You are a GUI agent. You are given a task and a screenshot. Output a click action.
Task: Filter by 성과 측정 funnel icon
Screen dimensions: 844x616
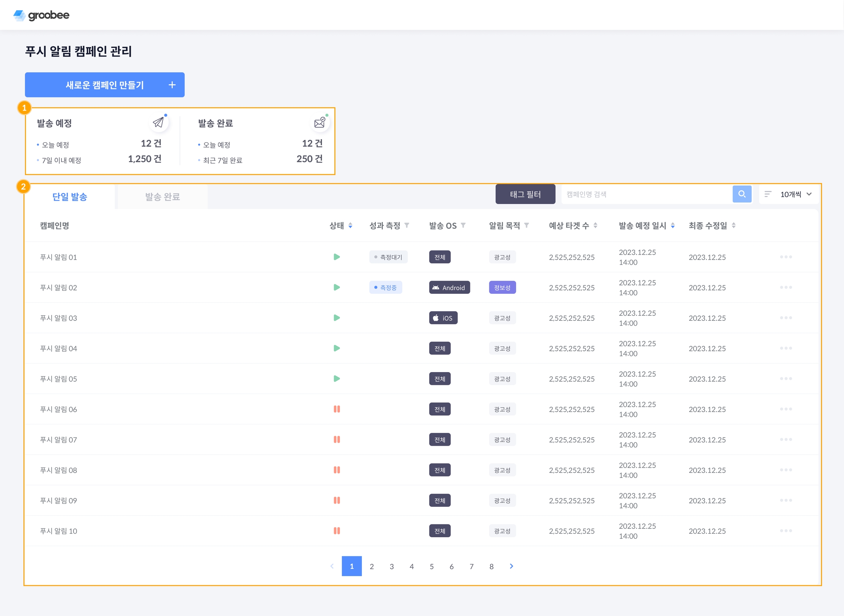click(407, 225)
